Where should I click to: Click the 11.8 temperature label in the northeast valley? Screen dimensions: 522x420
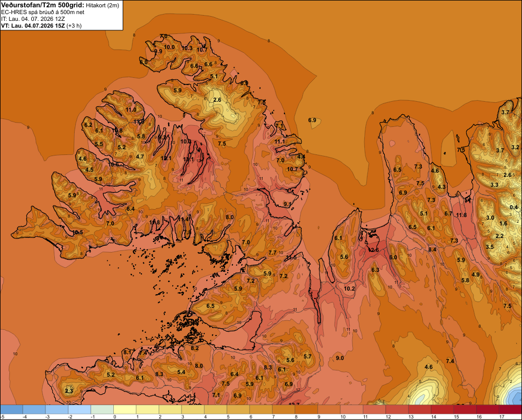(461, 215)
